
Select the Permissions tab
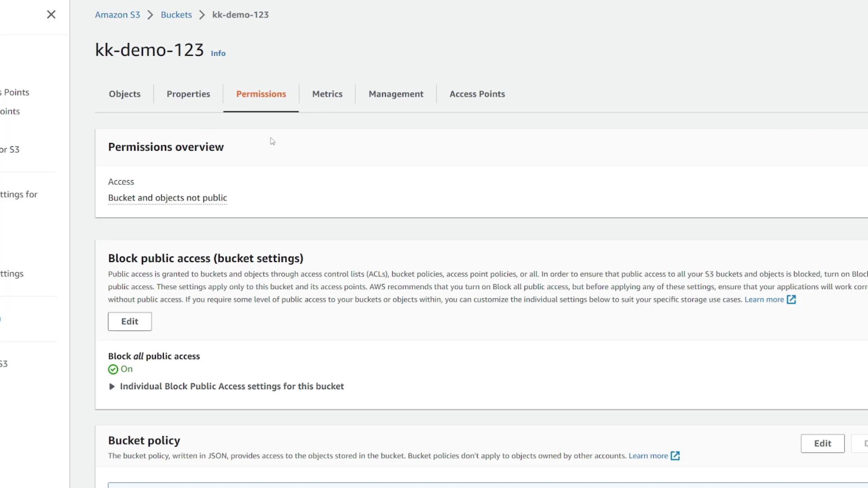[261, 94]
